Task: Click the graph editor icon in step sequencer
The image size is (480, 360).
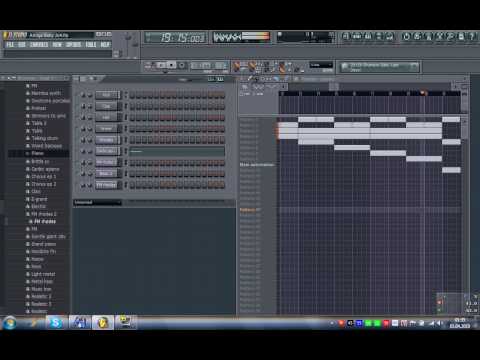Action: coord(212,79)
